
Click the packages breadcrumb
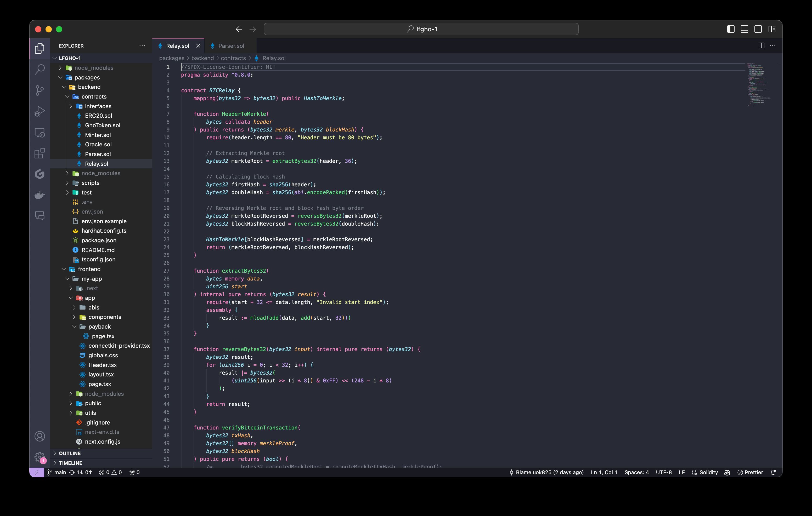tap(172, 58)
